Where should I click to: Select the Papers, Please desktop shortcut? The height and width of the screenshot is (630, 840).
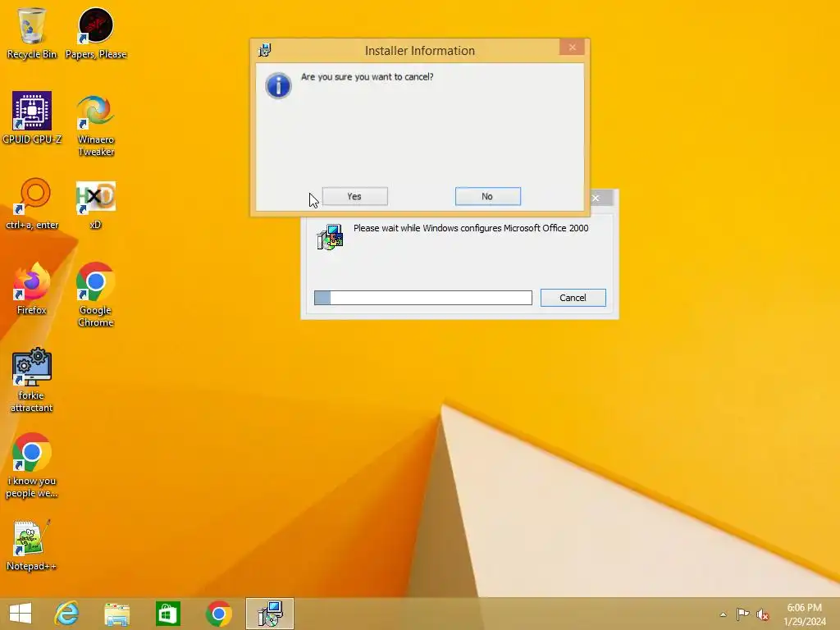click(x=96, y=33)
